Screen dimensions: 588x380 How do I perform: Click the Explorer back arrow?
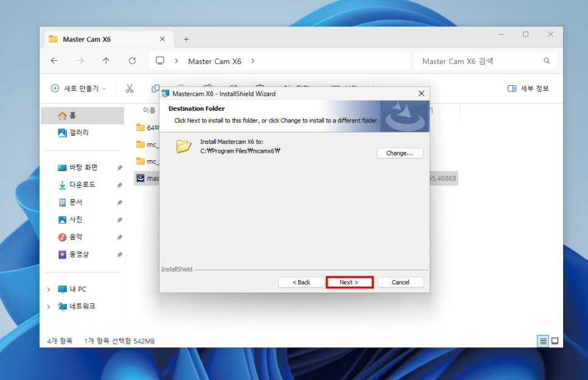(54, 61)
